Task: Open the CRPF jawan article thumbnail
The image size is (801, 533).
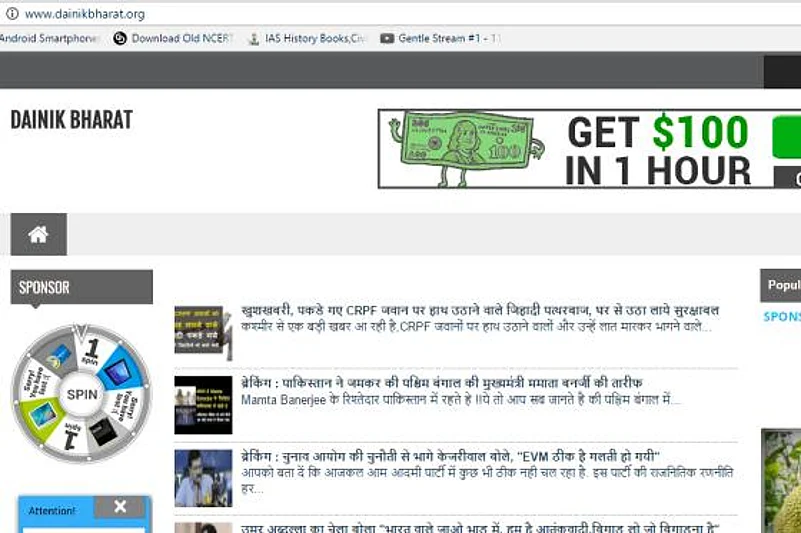Action: 202,334
